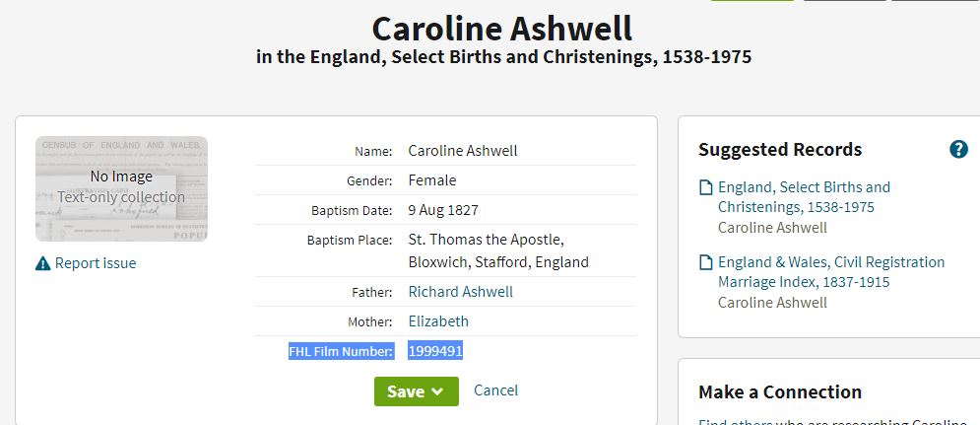Open father Richard Ashwell's record link
Screen dimensions: 980x425
(x=461, y=292)
